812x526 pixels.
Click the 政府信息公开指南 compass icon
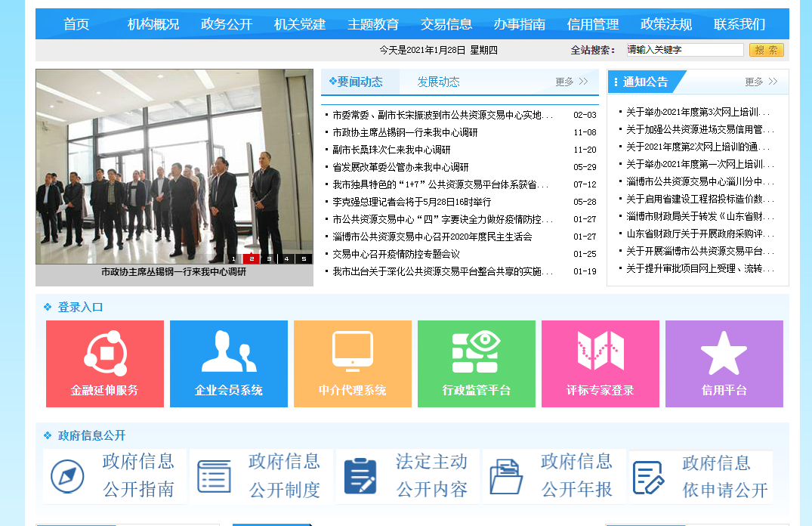(67, 477)
